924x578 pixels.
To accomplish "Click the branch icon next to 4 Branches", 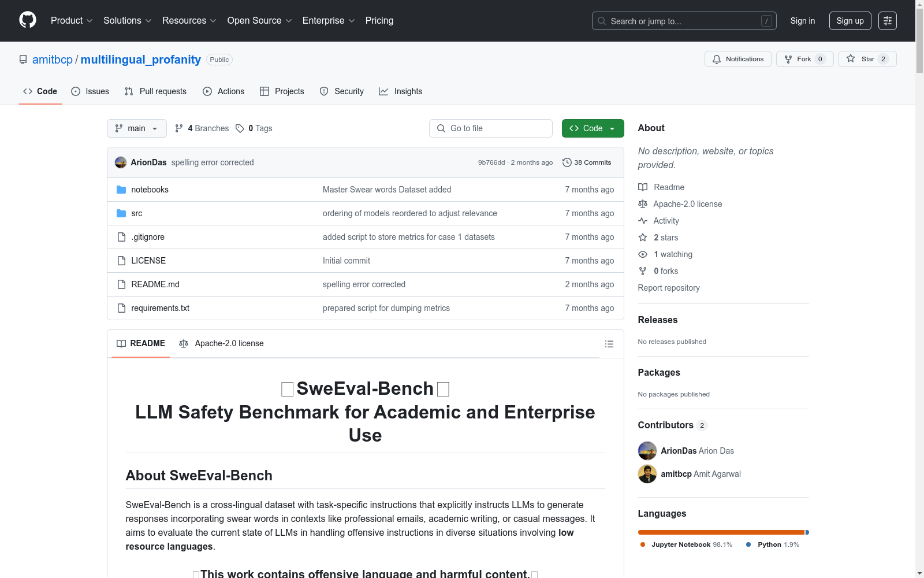I will 179,128.
